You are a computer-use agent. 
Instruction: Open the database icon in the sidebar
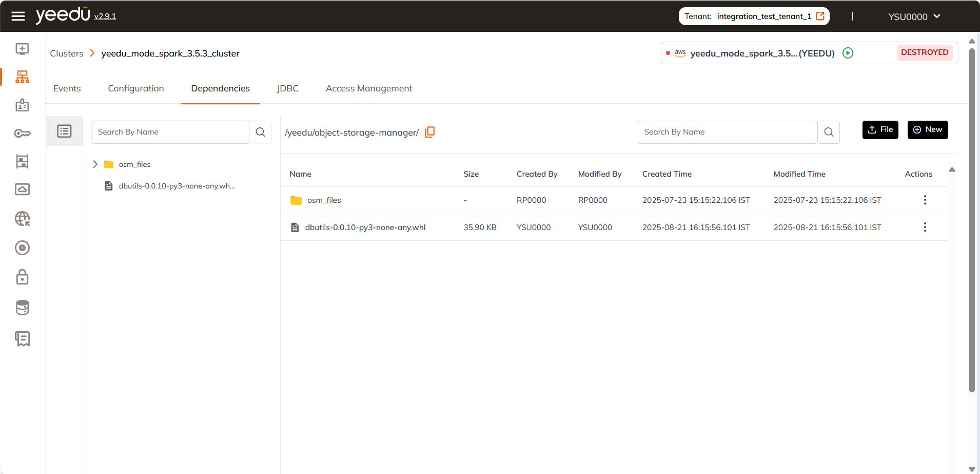click(22, 308)
